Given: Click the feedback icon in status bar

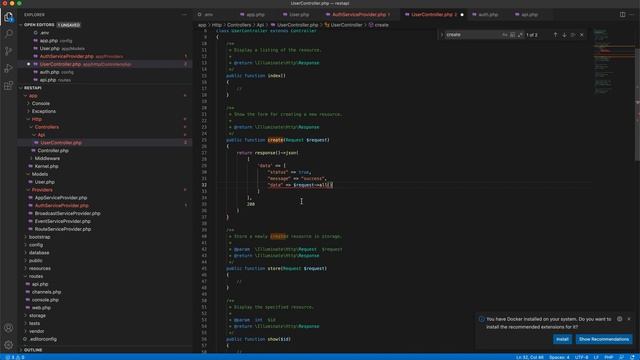Looking at the screenshot, I should [622, 357].
